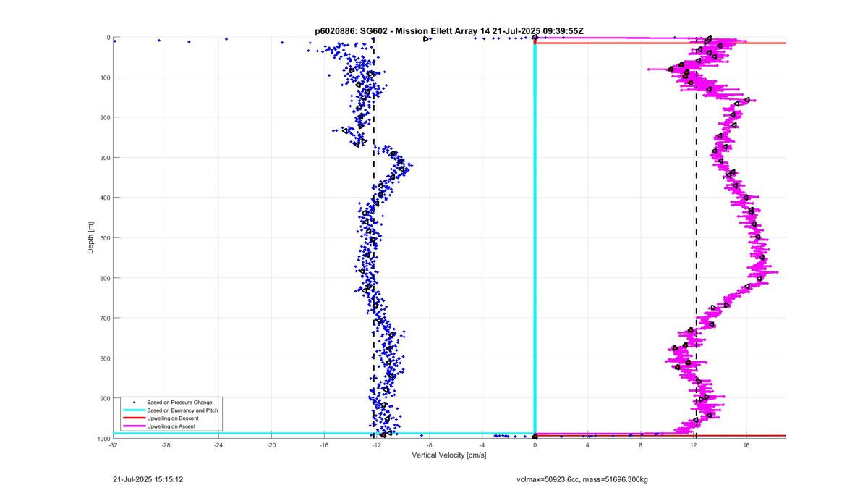Click the positive 16 tick on velocity axis
868x493 pixels.
[746, 446]
